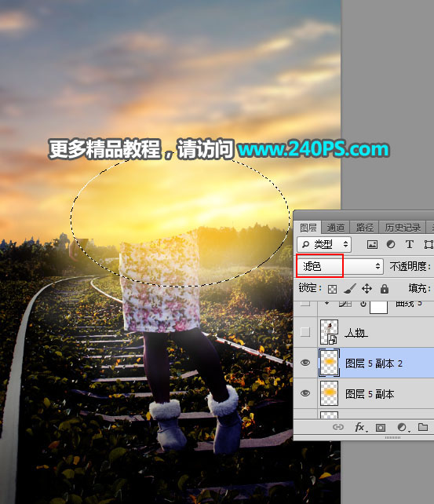Screen dimensions: 434x504
Task: Select the 图层 5 副本 layer name
Action: pos(370,394)
